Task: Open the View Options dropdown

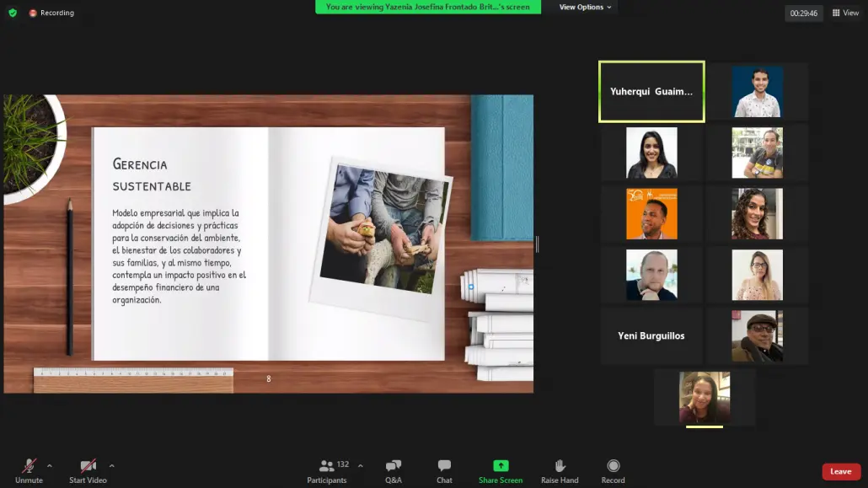Action: [x=585, y=7]
